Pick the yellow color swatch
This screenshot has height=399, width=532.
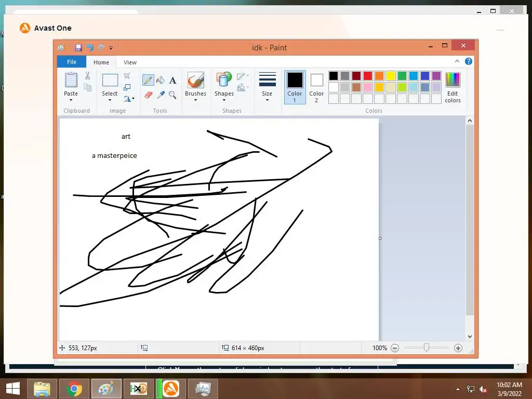click(391, 76)
